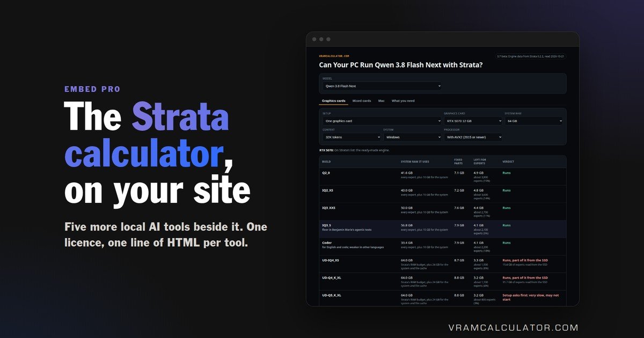Open the Setup dropdown set to One graphics card
This screenshot has height=338, width=644.
[382, 121]
